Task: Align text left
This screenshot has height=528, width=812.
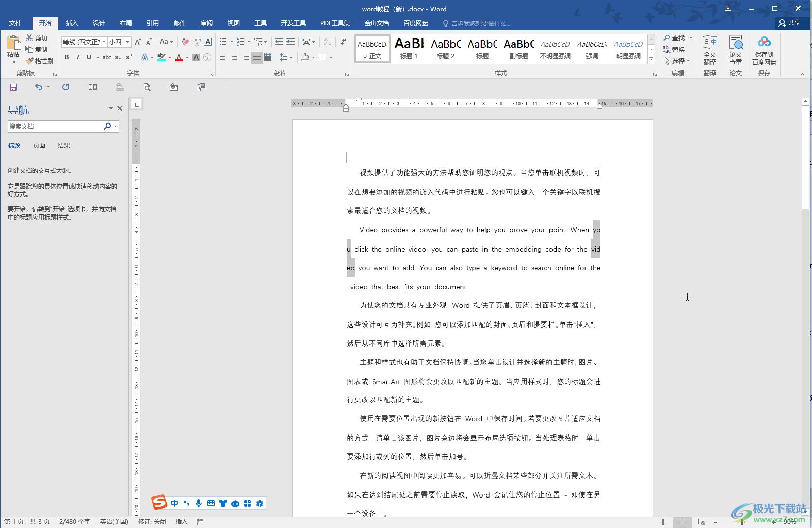Action: (x=223, y=57)
